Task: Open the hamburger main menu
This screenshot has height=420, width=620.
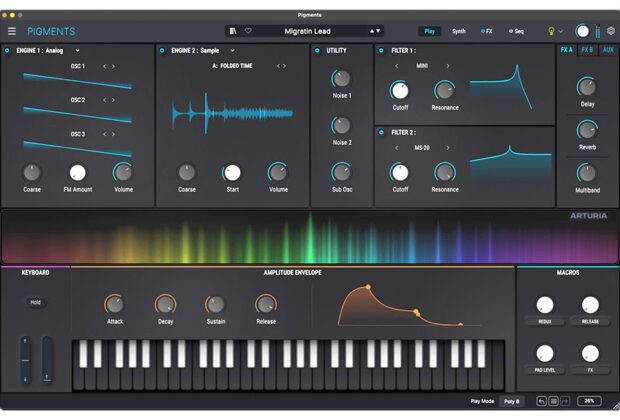Action: pyautogui.click(x=12, y=31)
